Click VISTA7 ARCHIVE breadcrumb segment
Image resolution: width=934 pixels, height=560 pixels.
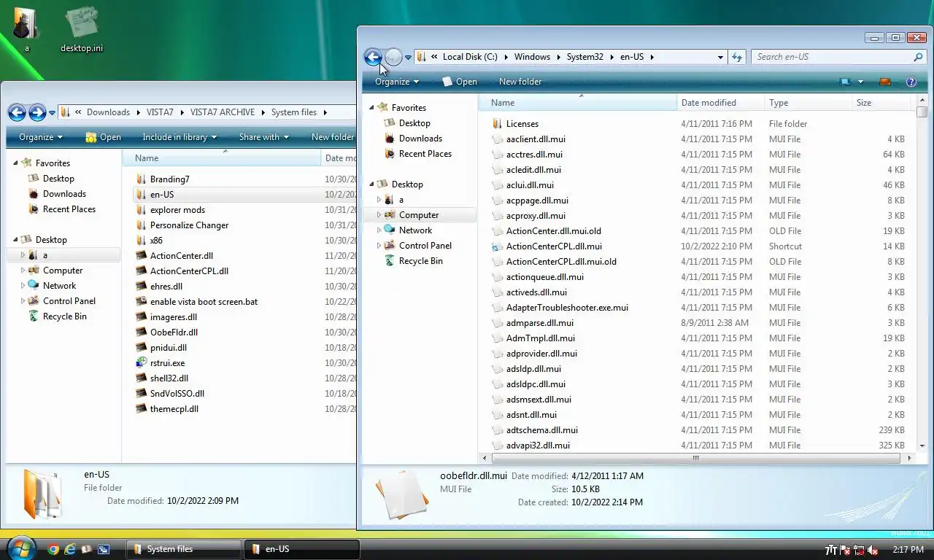coord(223,112)
